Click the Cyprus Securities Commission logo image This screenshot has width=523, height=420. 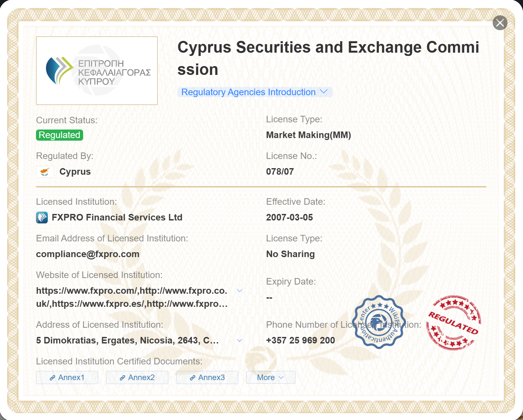[97, 71]
